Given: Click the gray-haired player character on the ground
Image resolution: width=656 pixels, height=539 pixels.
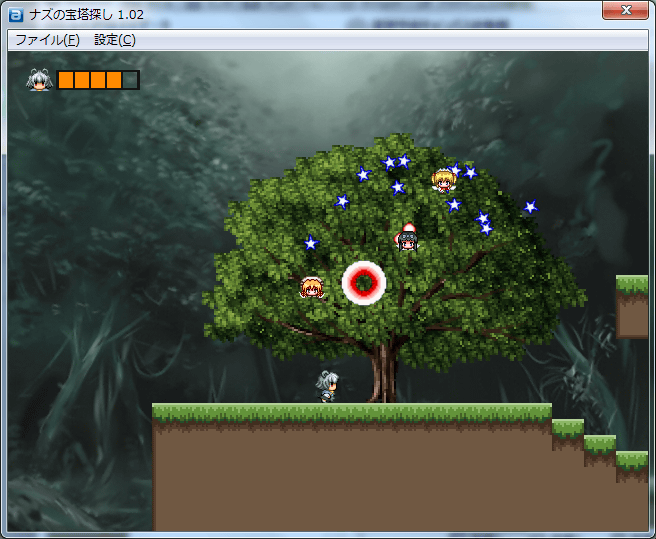Looking at the screenshot, I should [x=328, y=386].
